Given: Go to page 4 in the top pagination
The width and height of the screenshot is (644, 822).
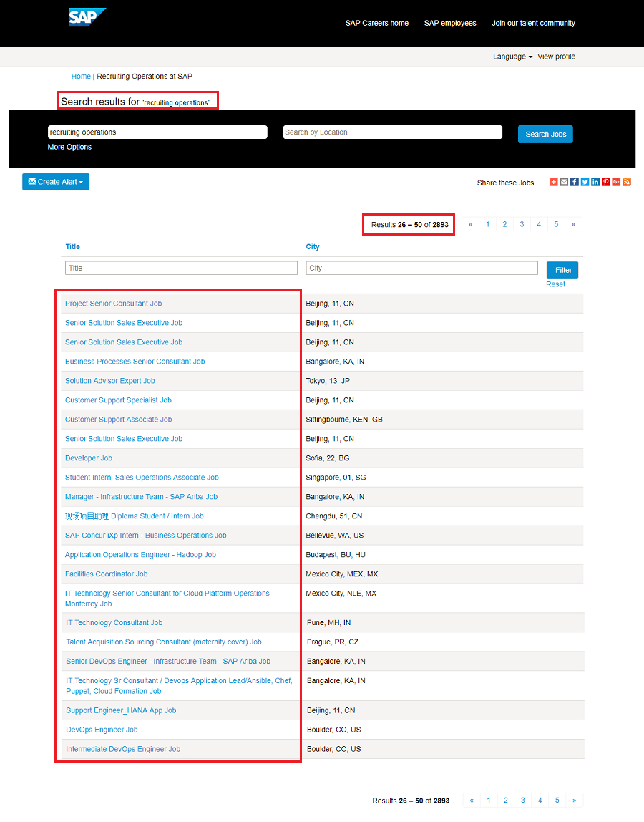Looking at the screenshot, I should click(540, 224).
